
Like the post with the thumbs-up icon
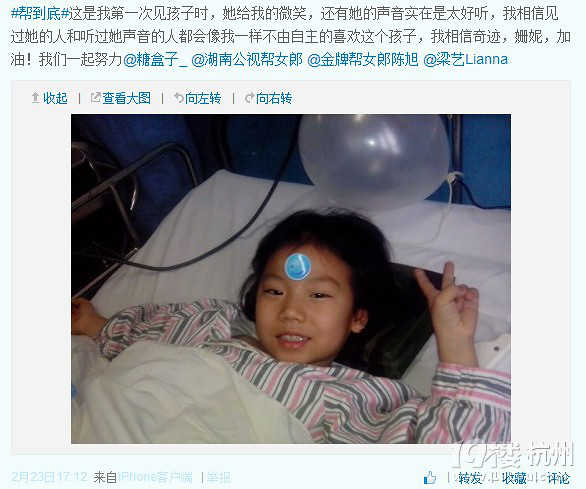pyautogui.click(x=430, y=477)
